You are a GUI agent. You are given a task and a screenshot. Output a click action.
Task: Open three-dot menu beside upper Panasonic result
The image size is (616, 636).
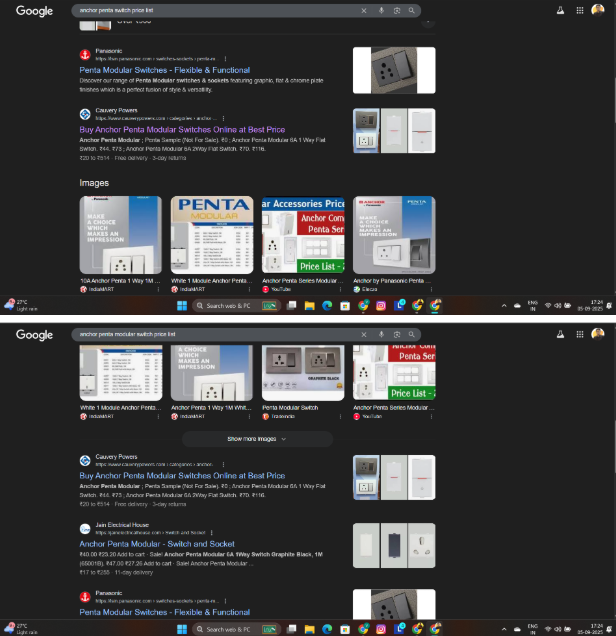pyautogui.click(x=225, y=59)
